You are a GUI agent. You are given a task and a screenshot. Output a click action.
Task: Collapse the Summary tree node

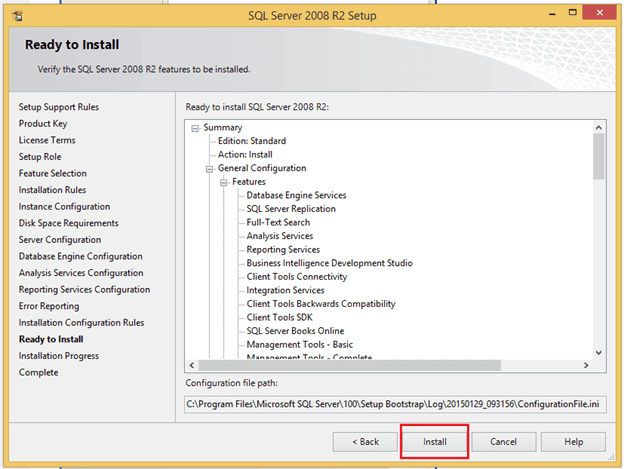click(x=195, y=128)
